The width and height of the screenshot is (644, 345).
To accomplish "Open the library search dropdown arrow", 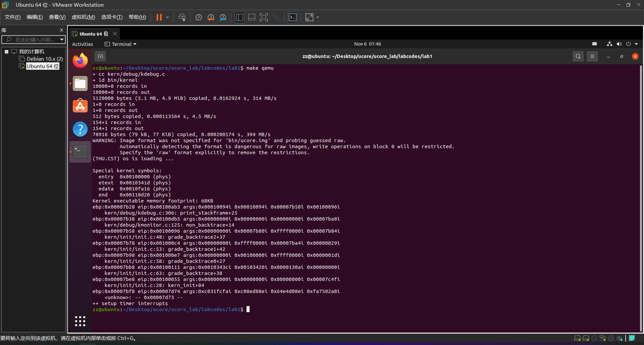I will click(62, 40).
